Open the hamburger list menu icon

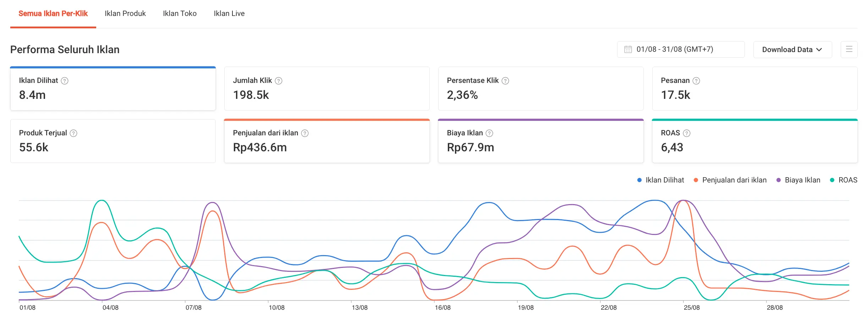coord(849,50)
